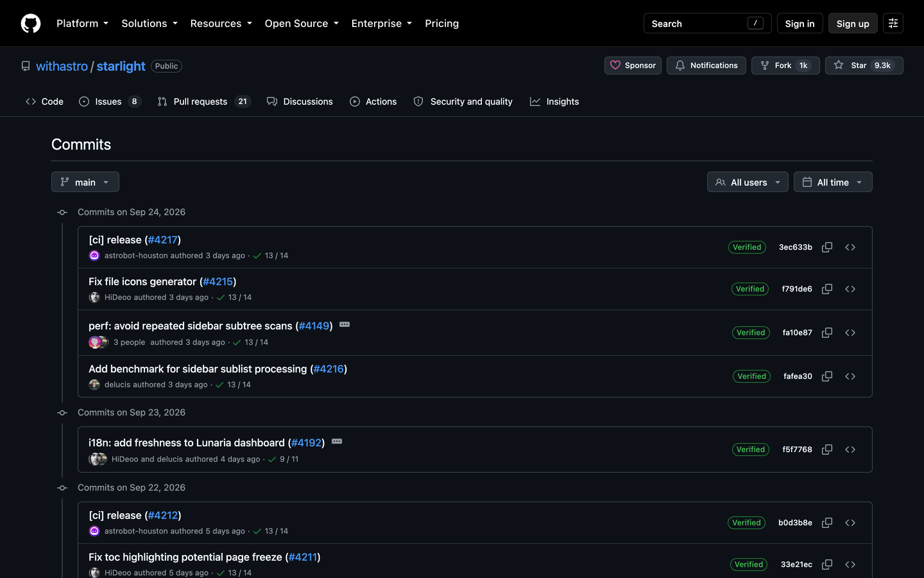Viewport: 924px width, 578px height.
Task: Click check status icon for i18n commit
Action: (272, 459)
